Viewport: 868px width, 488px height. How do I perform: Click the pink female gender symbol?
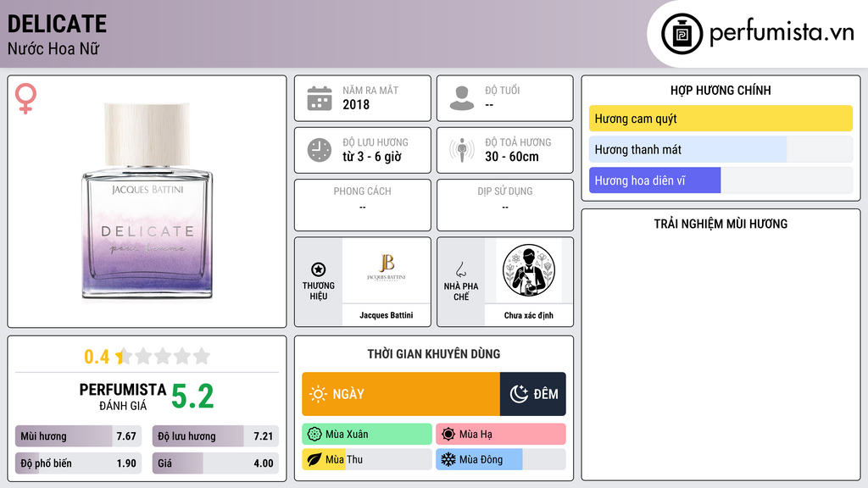tap(25, 98)
